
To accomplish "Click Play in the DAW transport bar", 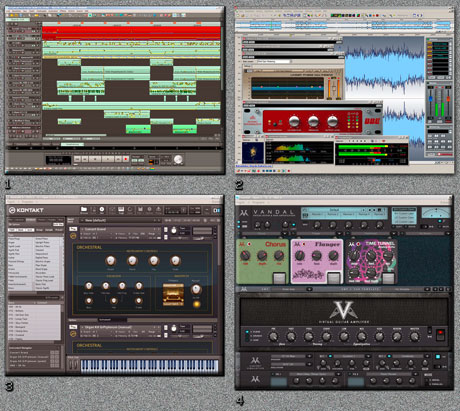I will coord(108,159).
